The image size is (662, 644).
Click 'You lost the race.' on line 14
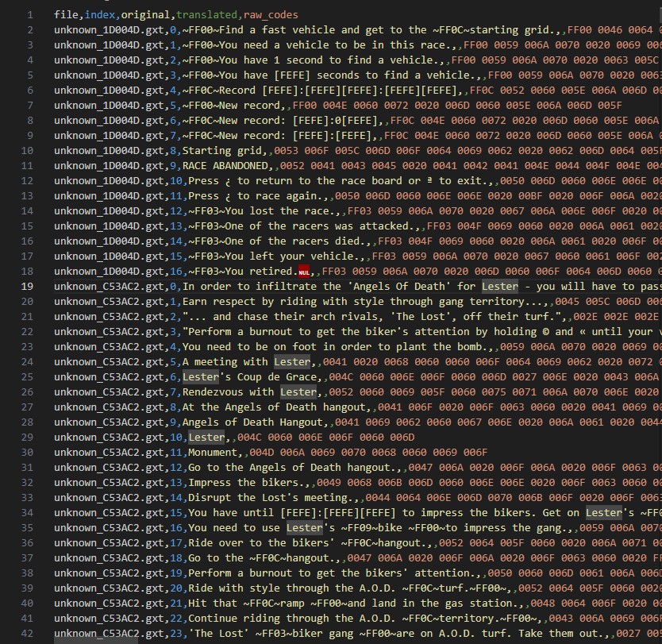pyautogui.click(x=280, y=210)
